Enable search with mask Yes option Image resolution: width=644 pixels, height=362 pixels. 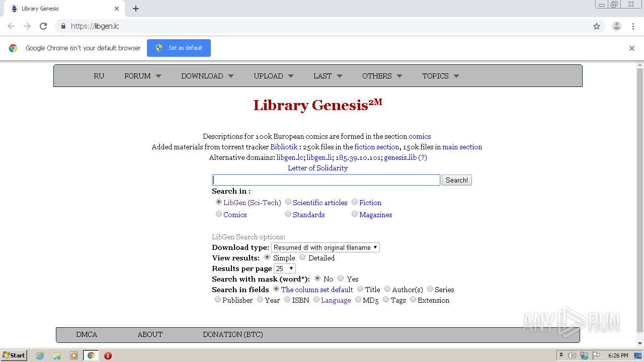click(341, 278)
